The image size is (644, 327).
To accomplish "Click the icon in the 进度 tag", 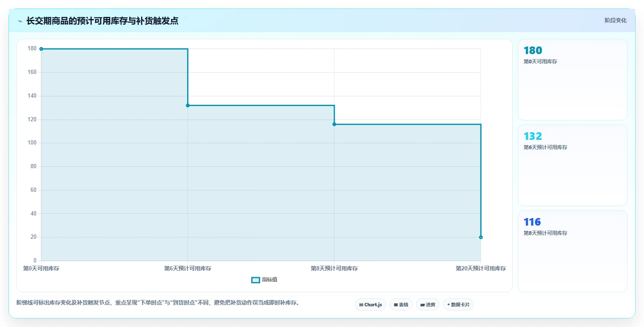I will click(x=422, y=305).
